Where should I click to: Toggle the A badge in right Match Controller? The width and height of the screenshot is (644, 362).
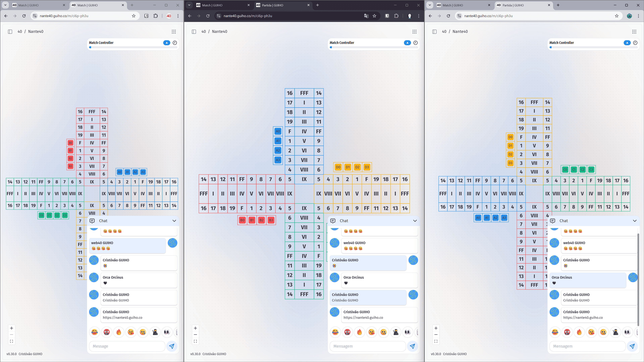627,43
